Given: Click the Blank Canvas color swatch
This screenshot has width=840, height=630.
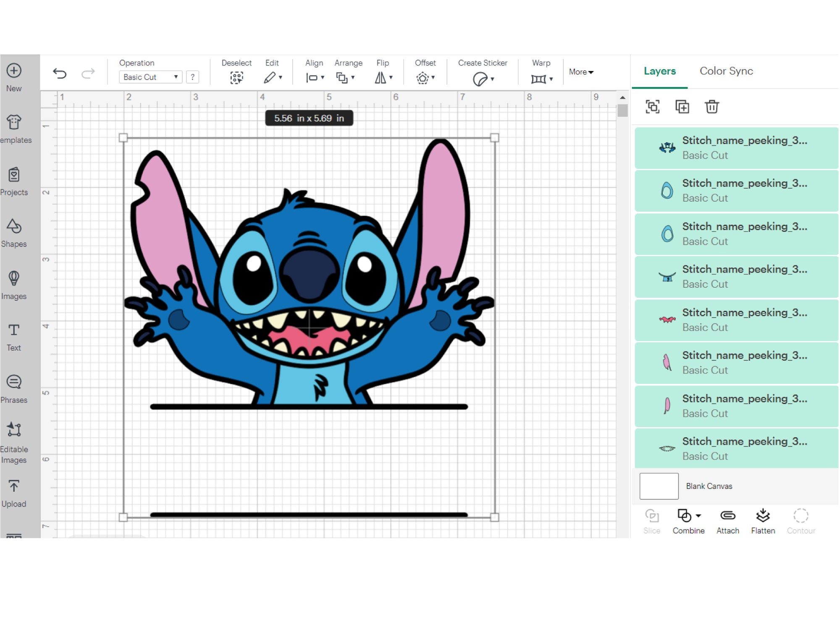Looking at the screenshot, I should 659,486.
